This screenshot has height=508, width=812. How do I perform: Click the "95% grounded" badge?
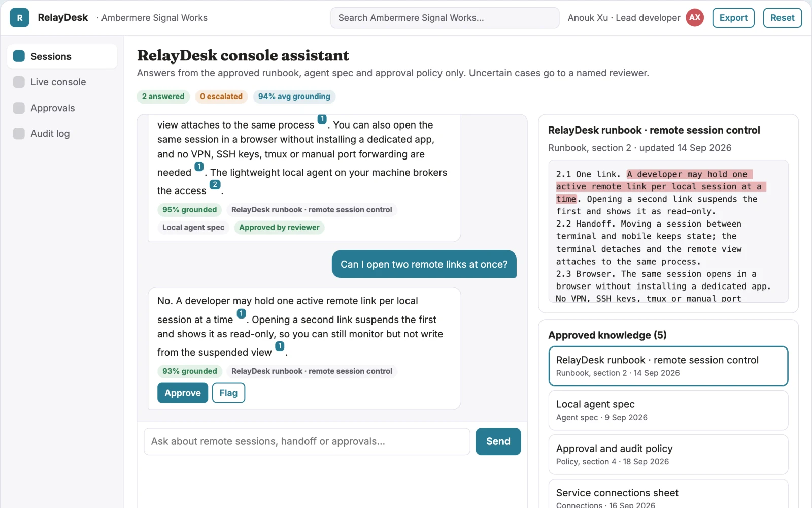click(x=189, y=210)
